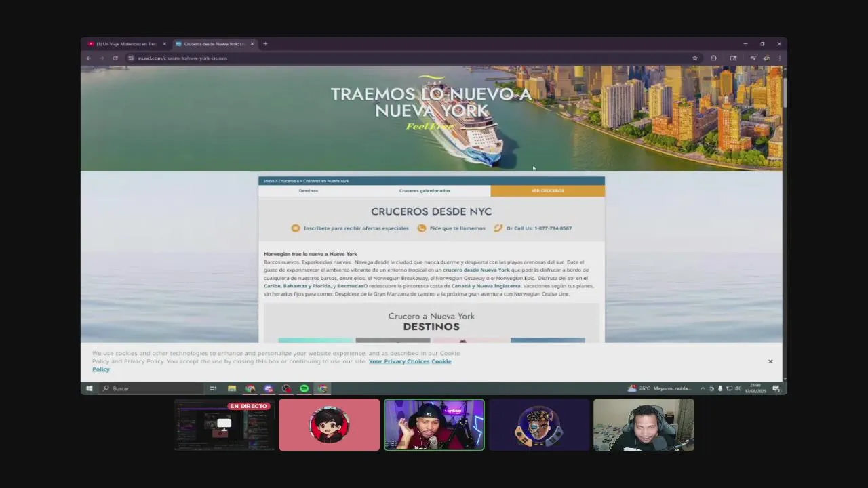The width and height of the screenshot is (868, 488).
Task: Close the Cruceros desde Nueva York tab
Action: [252, 44]
